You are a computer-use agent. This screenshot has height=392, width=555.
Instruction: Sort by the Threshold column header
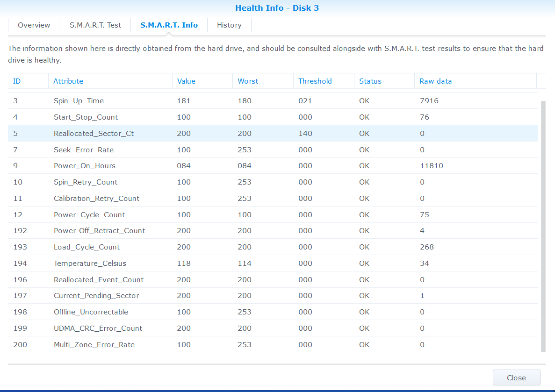324,81
